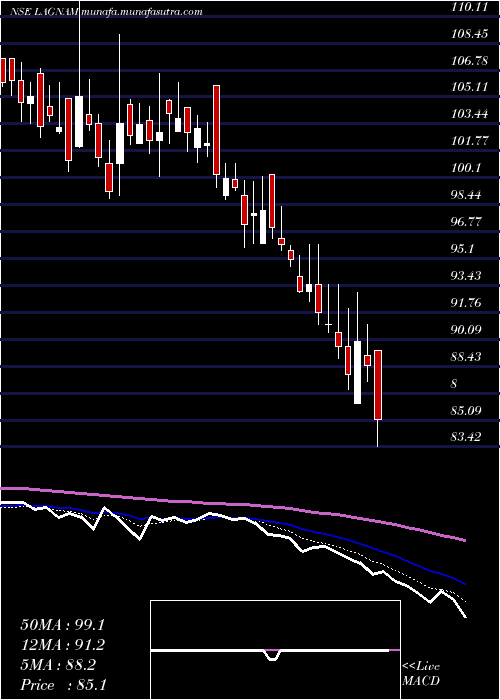The image size is (500, 700).
Task: Click the 12MA : 91.2 readout
Action: 64,645
